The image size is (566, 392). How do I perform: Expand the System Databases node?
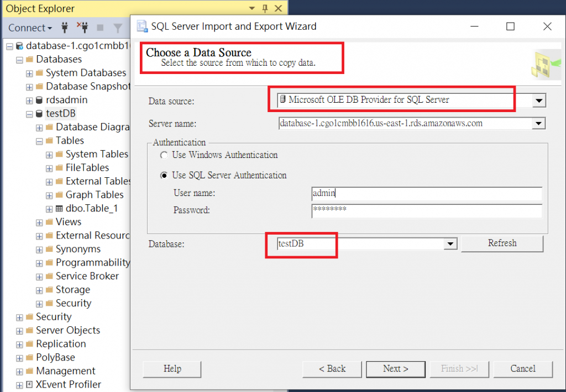tap(29, 73)
